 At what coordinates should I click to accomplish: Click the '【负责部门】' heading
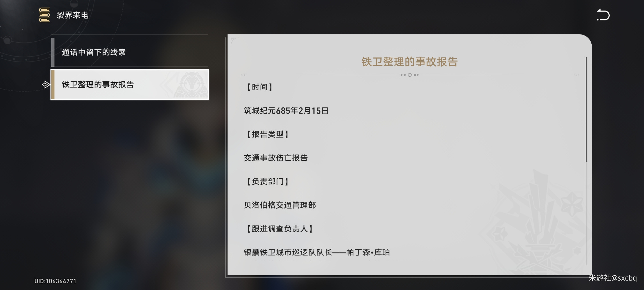coord(268,182)
